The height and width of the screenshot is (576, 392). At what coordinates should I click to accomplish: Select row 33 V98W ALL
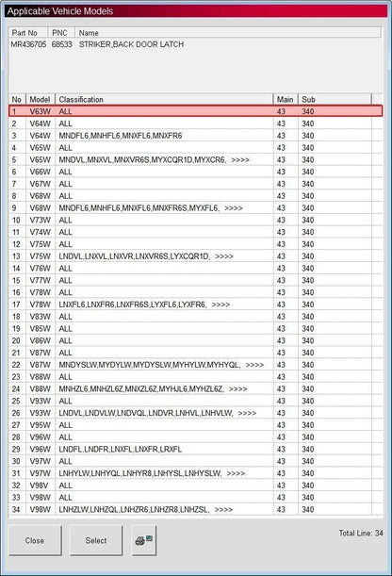click(x=196, y=498)
